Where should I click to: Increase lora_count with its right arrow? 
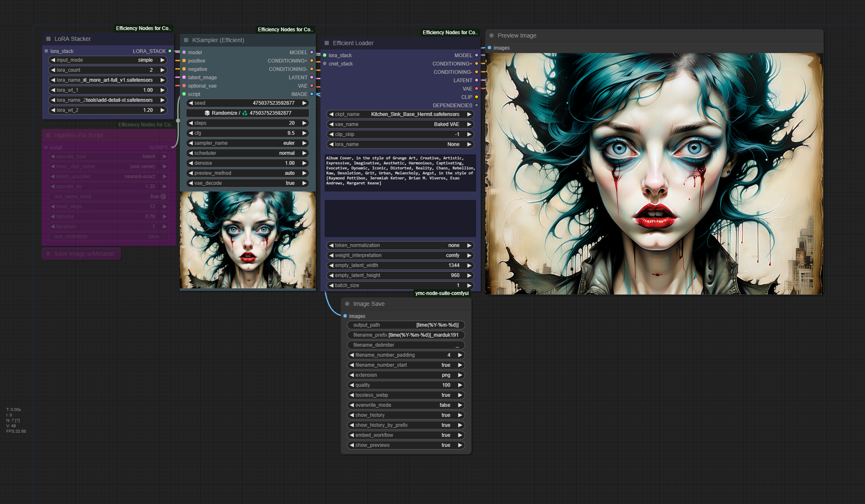pos(163,70)
